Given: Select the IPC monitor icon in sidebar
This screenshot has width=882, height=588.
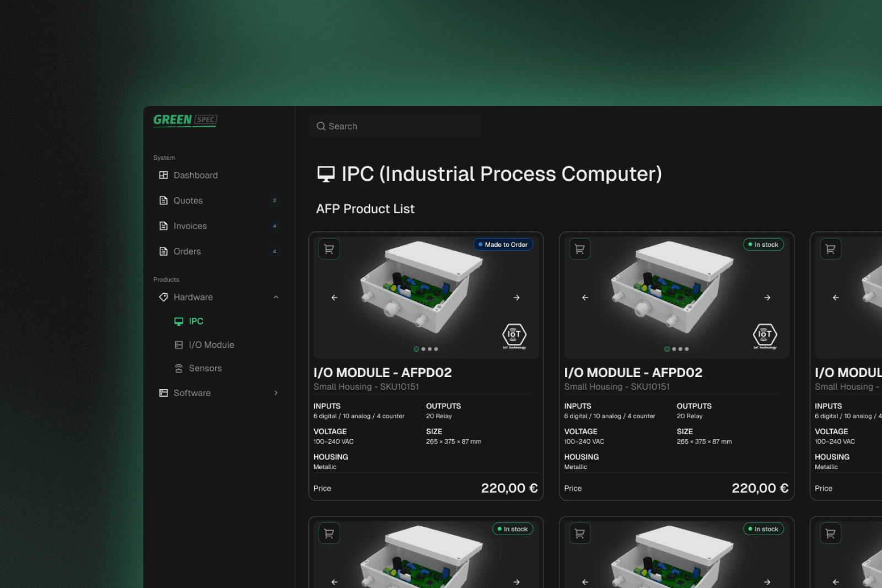Looking at the screenshot, I should click(179, 321).
